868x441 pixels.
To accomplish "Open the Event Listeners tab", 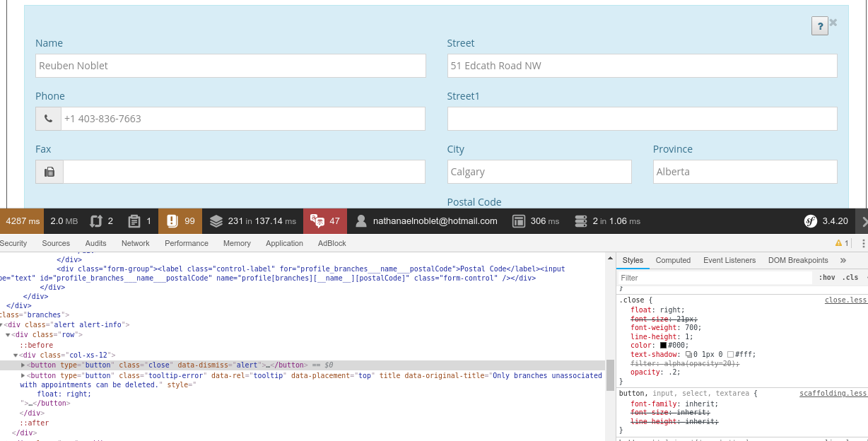I will coord(729,260).
